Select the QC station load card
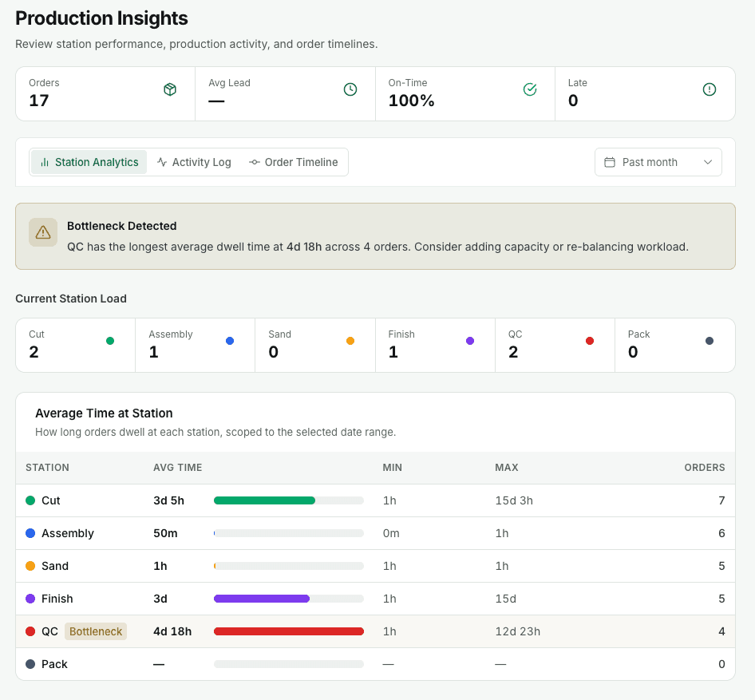This screenshot has height=700, width=755. [555, 345]
